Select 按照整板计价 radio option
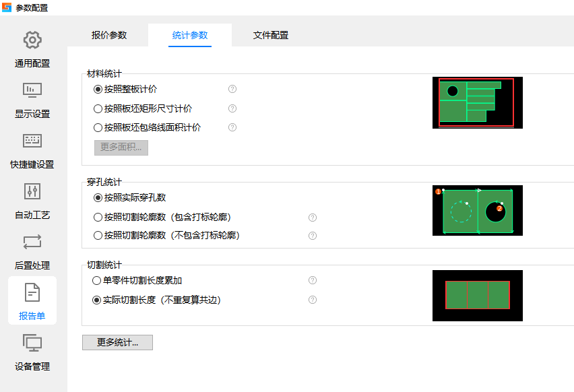The image size is (574, 392). (x=125, y=89)
